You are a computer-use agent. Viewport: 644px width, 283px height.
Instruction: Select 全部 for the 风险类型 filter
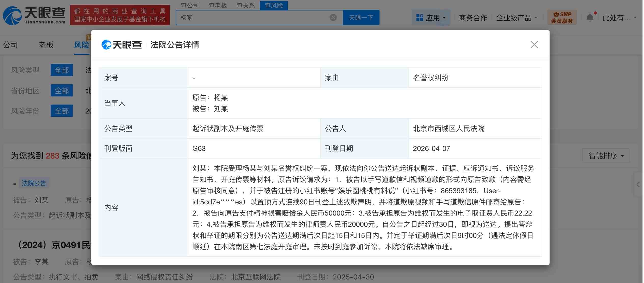[62, 70]
